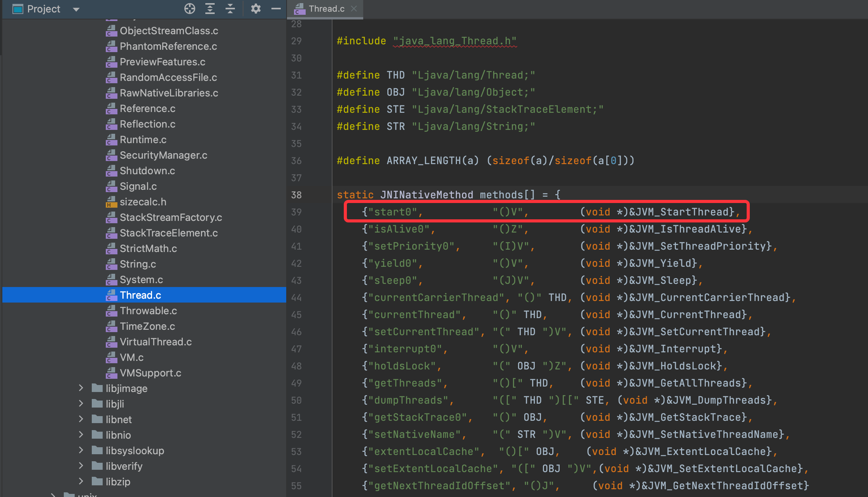Select SecurityManager.c file
This screenshot has width=868, height=497.
(163, 155)
